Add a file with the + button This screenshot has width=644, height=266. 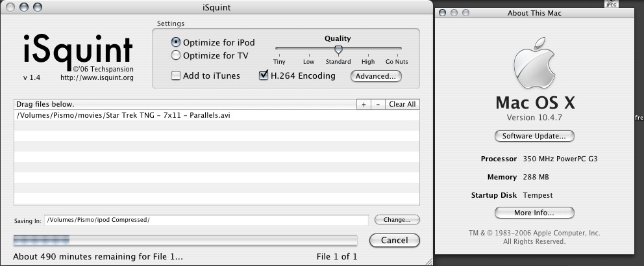click(364, 104)
